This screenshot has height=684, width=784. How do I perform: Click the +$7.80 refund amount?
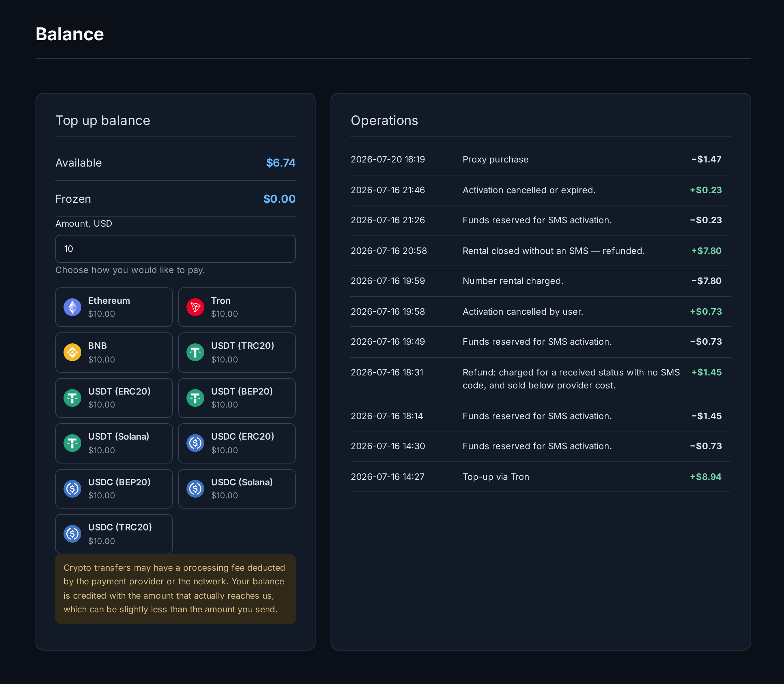706,251
